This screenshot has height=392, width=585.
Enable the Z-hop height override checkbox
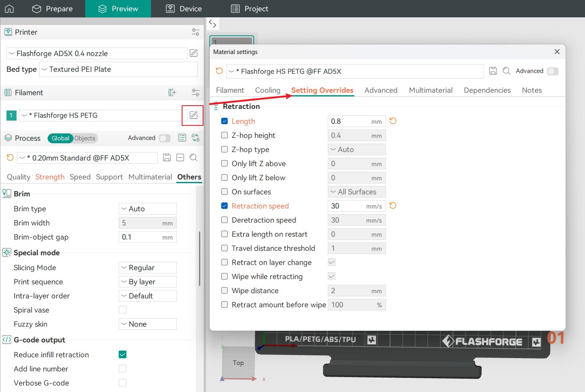[224, 136]
